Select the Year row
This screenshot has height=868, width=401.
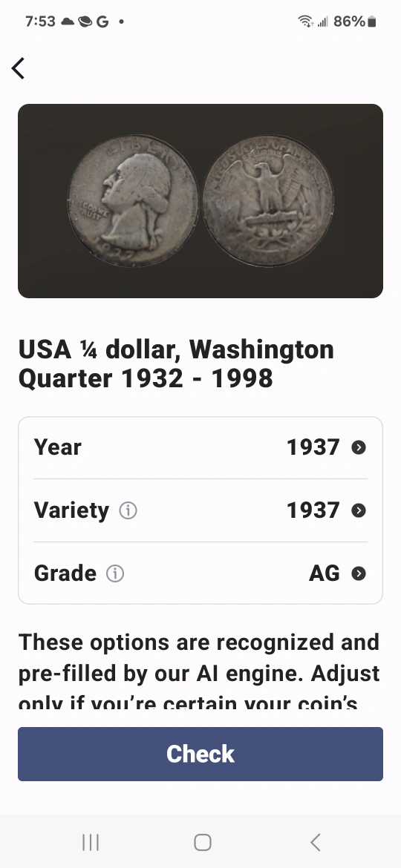coord(200,447)
